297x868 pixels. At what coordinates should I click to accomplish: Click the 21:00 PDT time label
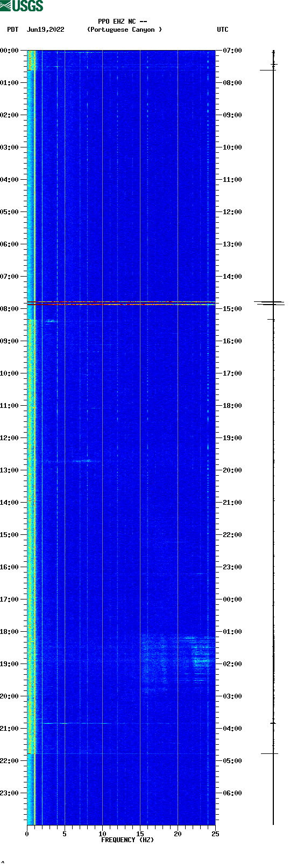point(9,728)
